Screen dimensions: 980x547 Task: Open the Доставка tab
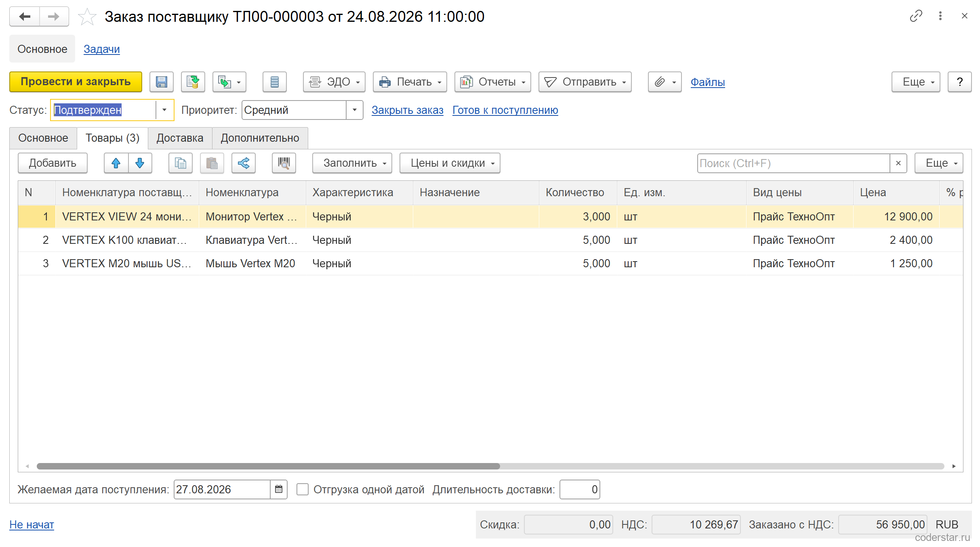click(180, 138)
